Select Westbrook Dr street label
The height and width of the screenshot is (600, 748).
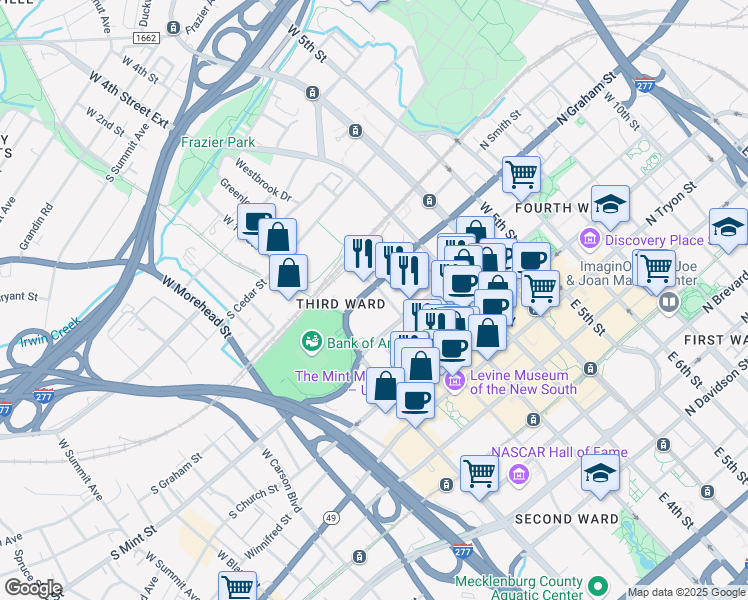263,180
